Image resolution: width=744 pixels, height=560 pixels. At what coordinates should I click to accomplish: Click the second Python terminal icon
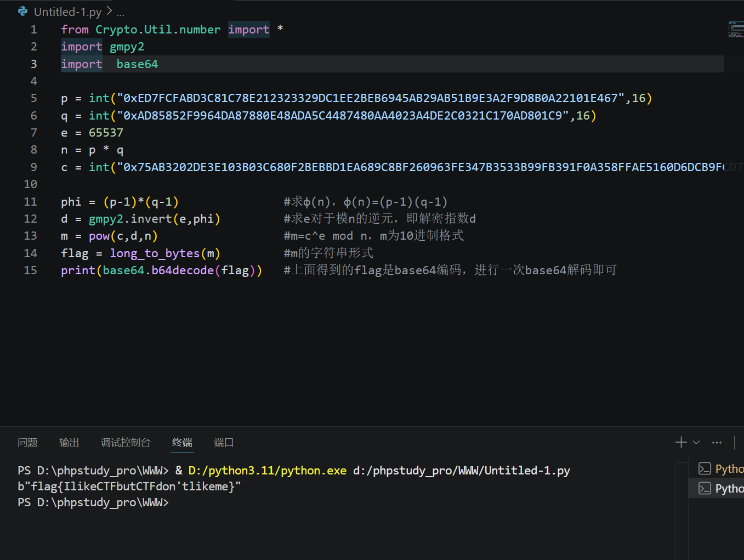[705, 488]
